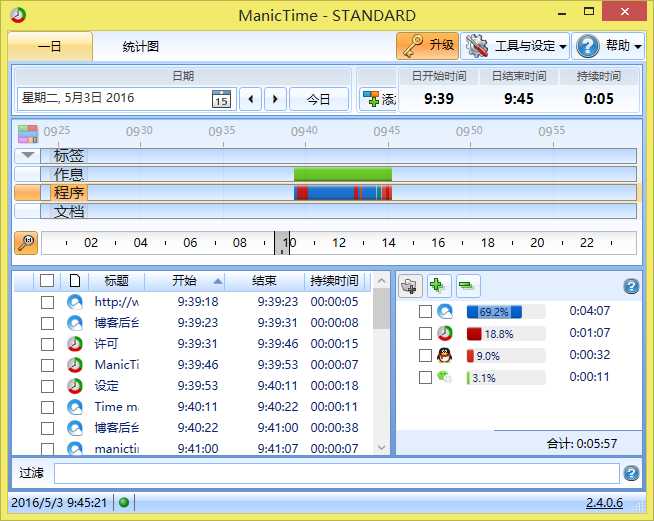
Task: Click the green 作息 activity bar on timeline
Action: tap(343, 174)
